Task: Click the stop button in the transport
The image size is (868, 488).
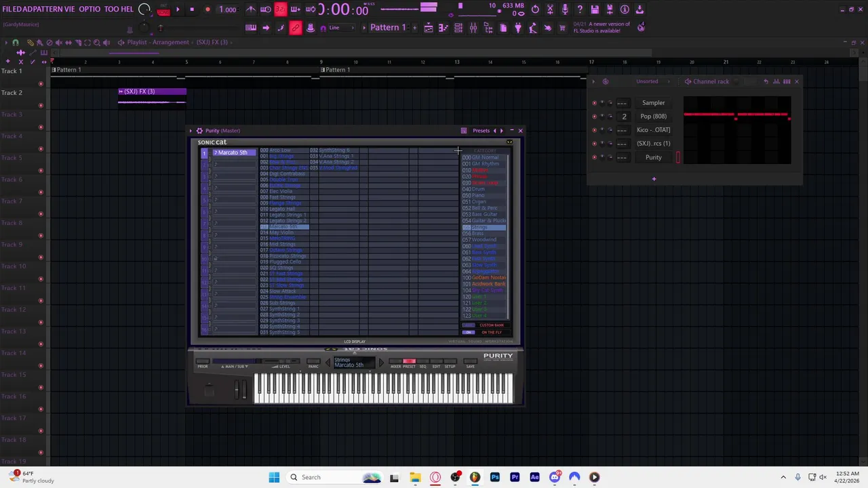Action: click(x=192, y=9)
